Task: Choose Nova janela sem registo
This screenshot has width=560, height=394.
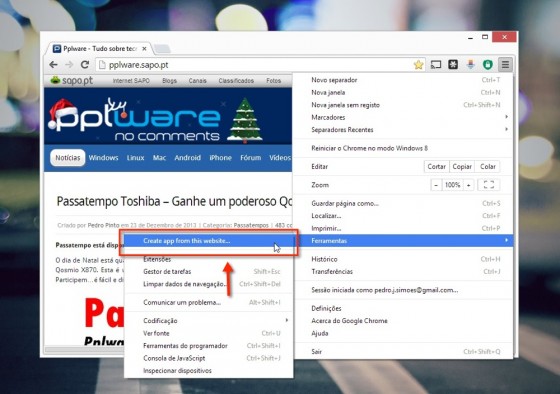Action: [403, 105]
